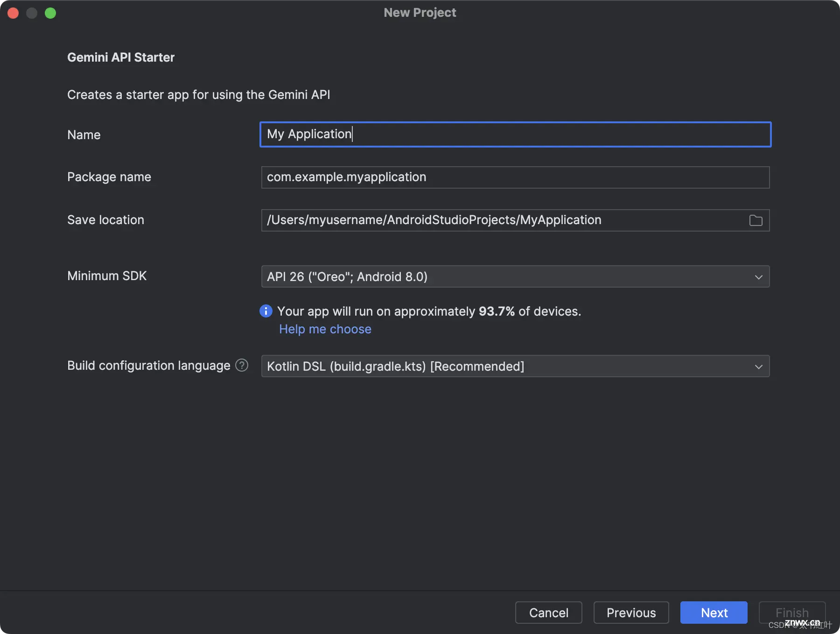
Task: Click the Minimum SDK label
Action: (107, 276)
